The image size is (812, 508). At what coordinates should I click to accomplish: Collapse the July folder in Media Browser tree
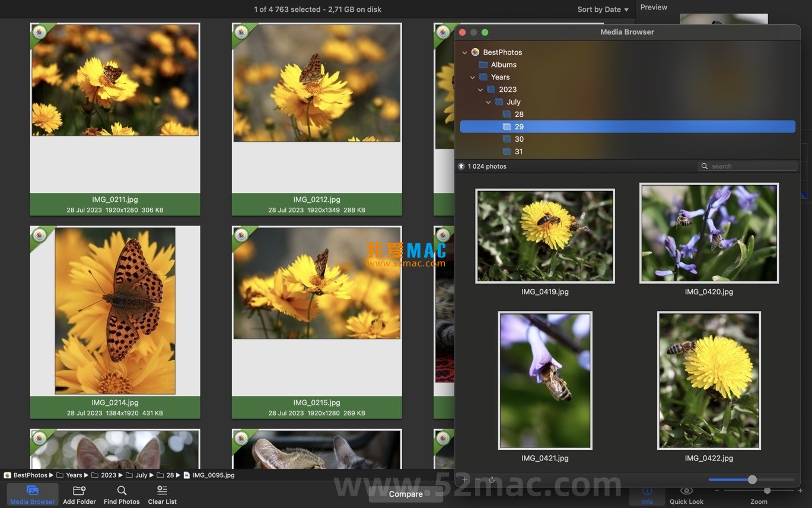click(x=489, y=101)
